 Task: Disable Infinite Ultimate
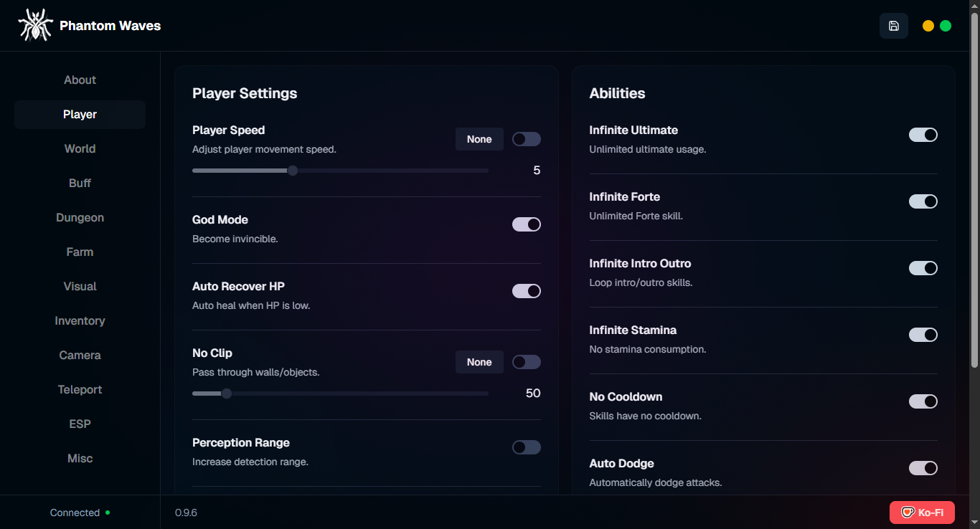923,134
